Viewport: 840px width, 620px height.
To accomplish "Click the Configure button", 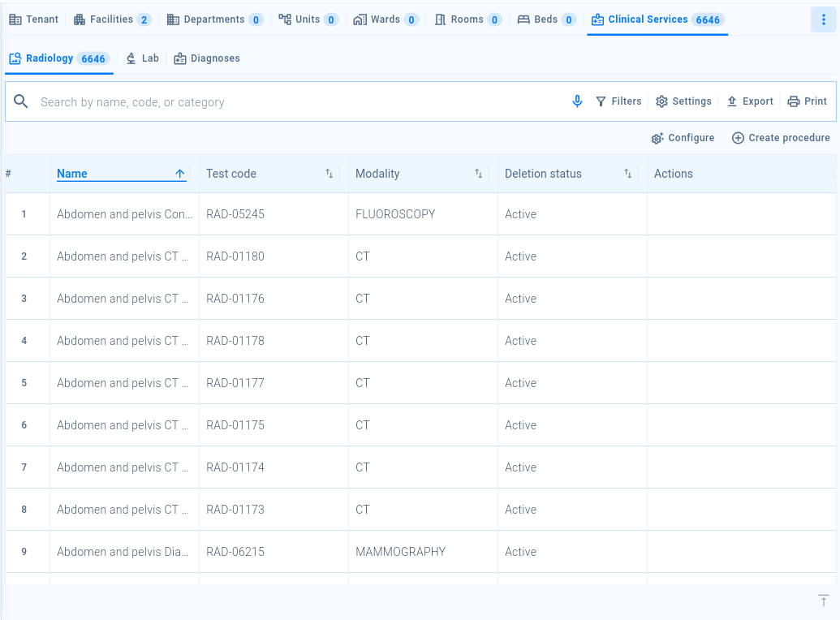I will pyautogui.click(x=683, y=138).
